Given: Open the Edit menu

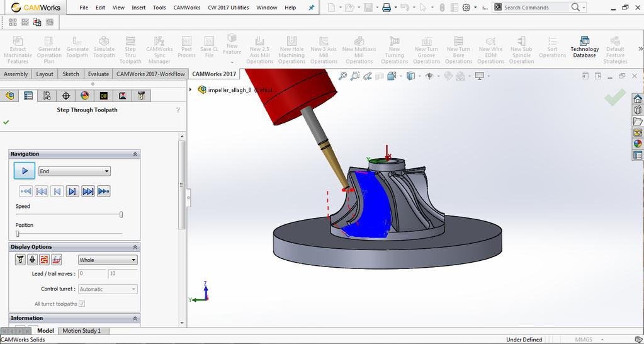Looking at the screenshot, I should (x=100, y=8).
